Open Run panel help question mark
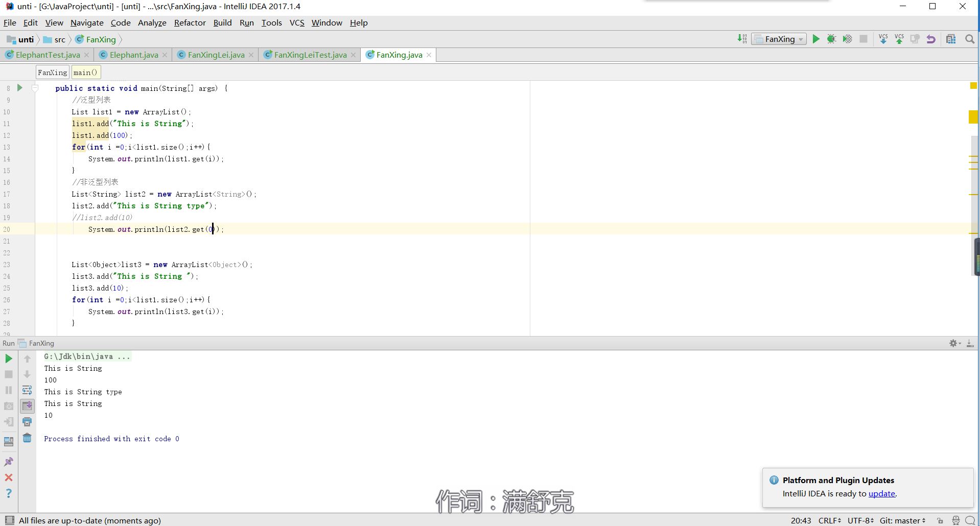Viewport: 980px width, 526px height. (x=9, y=493)
